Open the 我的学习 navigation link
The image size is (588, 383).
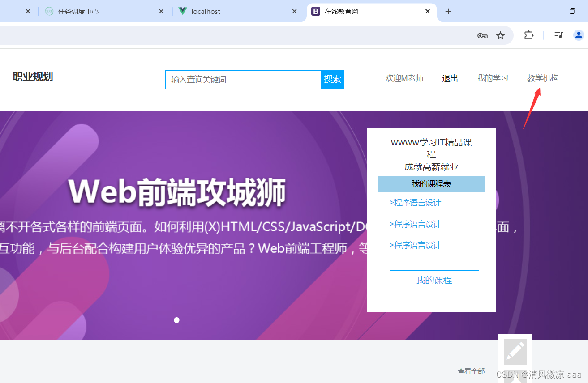tap(493, 78)
